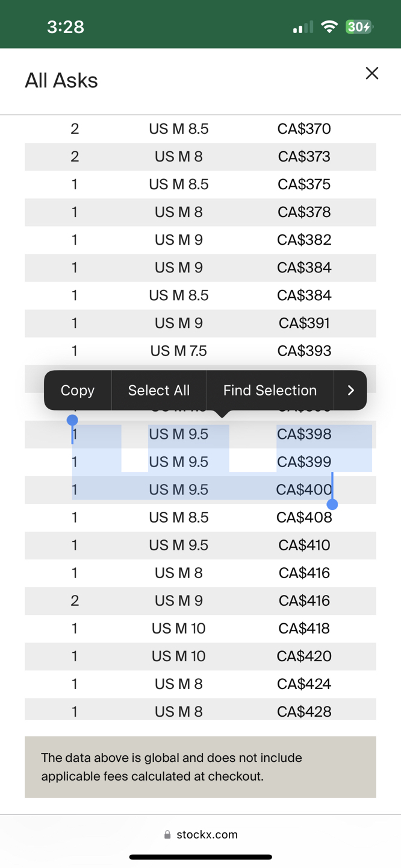Tap the home indicator bar at bottom

point(200,857)
